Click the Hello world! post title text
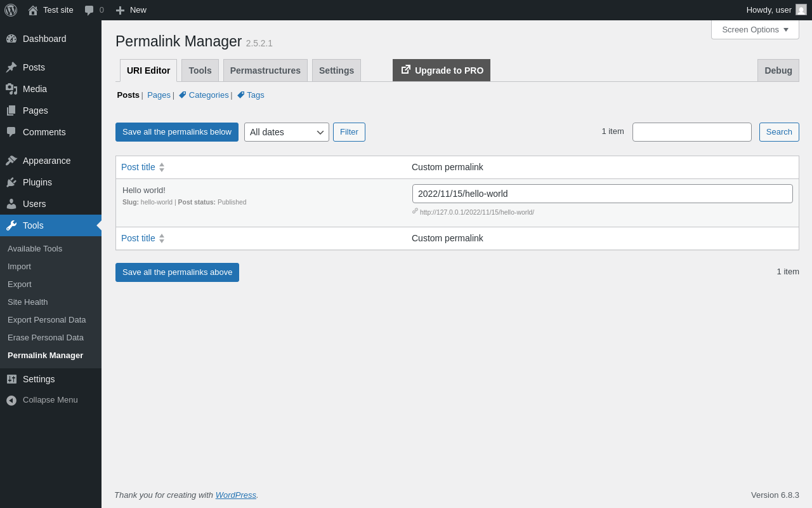Screen dimensions: 812x508 click(144, 190)
